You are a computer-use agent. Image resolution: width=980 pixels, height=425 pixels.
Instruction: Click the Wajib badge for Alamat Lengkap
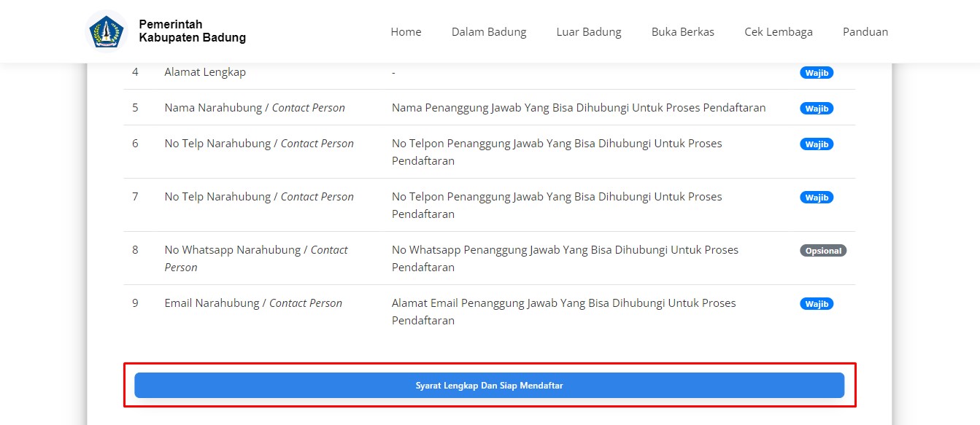tap(816, 73)
